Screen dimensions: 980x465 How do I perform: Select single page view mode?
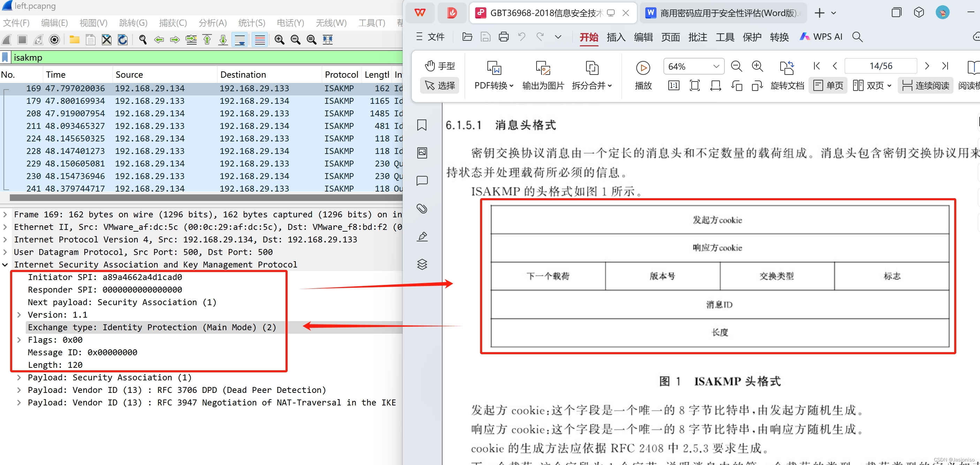point(828,85)
